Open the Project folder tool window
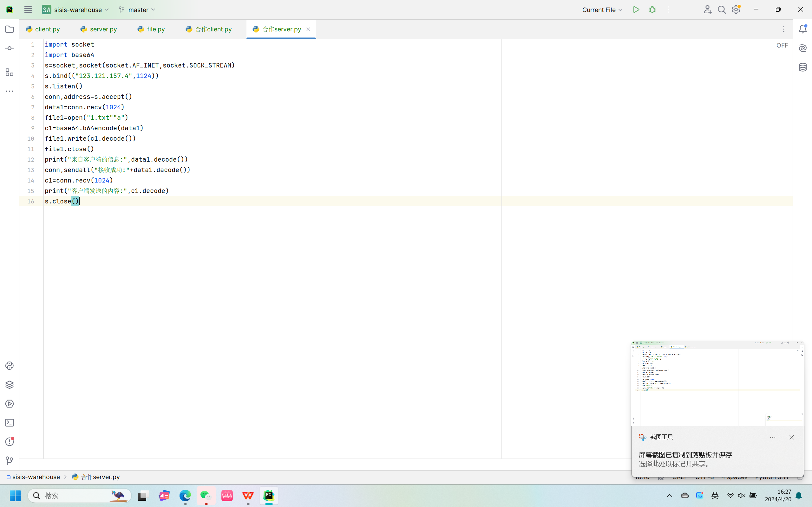The image size is (812, 507). tap(10, 29)
